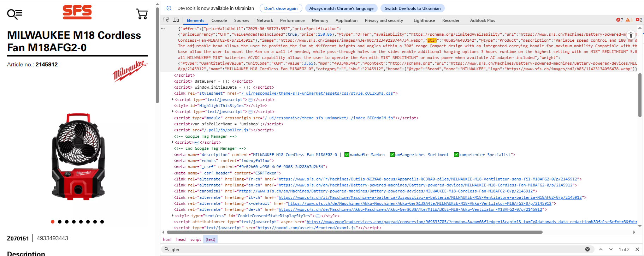The height and width of the screenshot is (256, 644).
Task: Open the SFS search menu icon
Action: [x=15, y=14]
